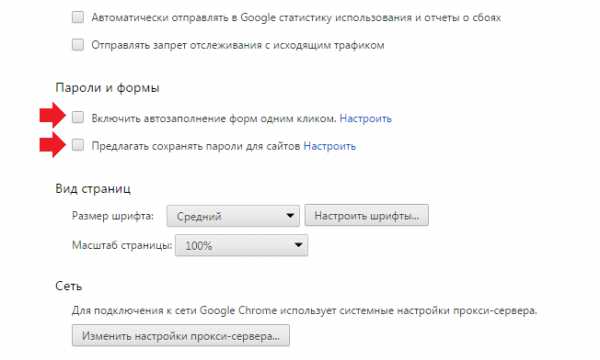The height and width of the screenshot is (360, 600).
Task: Click the arrow on 100% zoom combo
Action: (298, 245)
